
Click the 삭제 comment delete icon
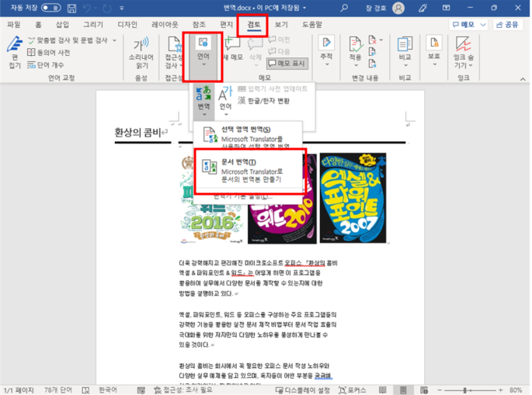click(x=256, y=51)
